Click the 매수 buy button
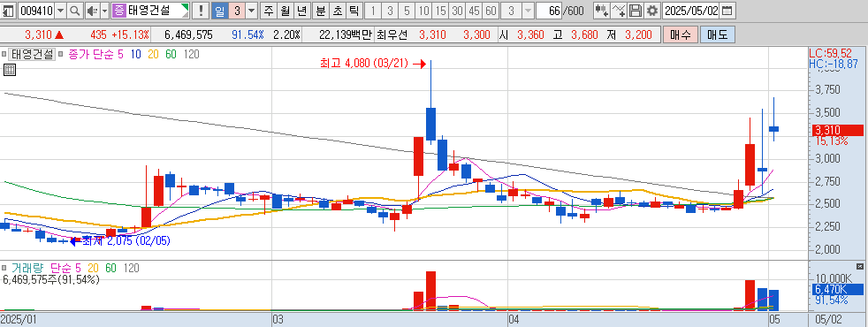 pyautogui.click(x=681, y=34)
